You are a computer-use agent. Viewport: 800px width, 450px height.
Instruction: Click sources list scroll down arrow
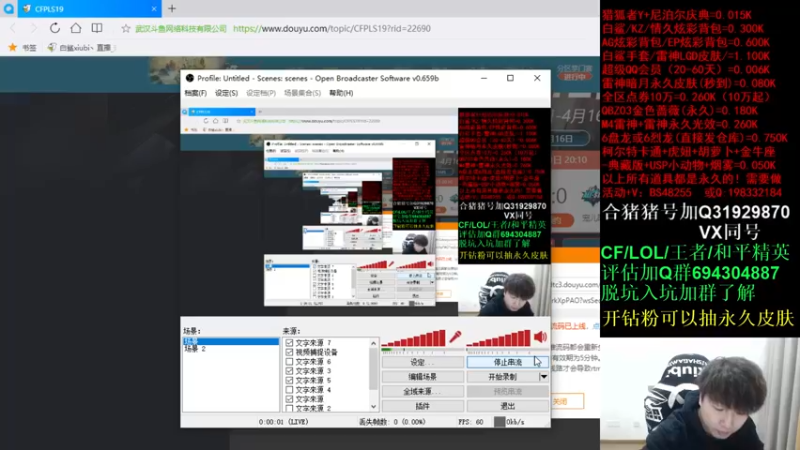373,407
